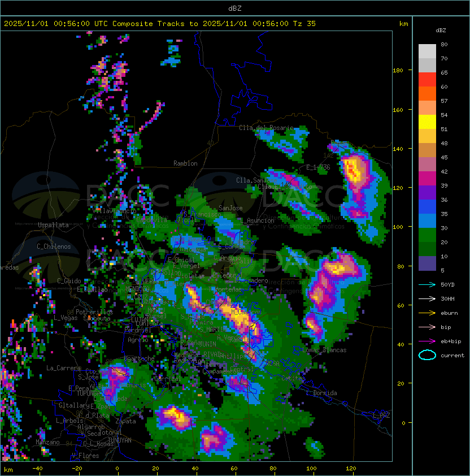Viewport: 470px width, 476px height.
Task: Click the 'C_Chilenos' map label
Action: [x=54, y=246]
